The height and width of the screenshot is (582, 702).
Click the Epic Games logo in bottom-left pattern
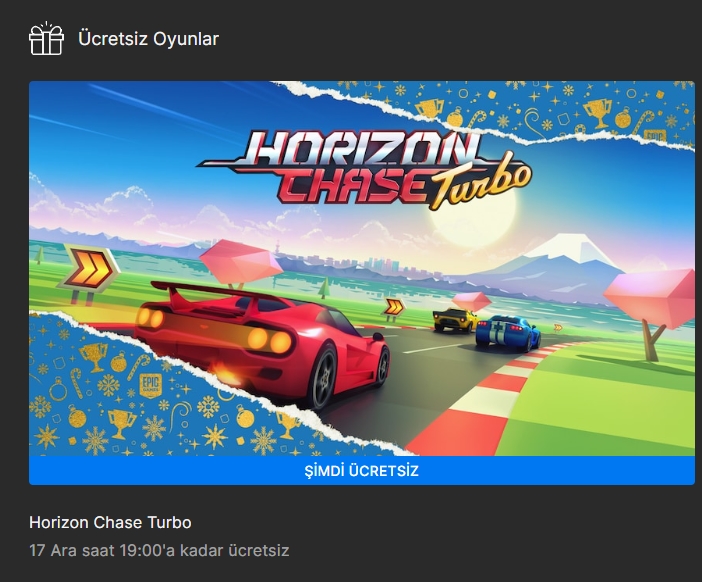(x=150, y=386)
